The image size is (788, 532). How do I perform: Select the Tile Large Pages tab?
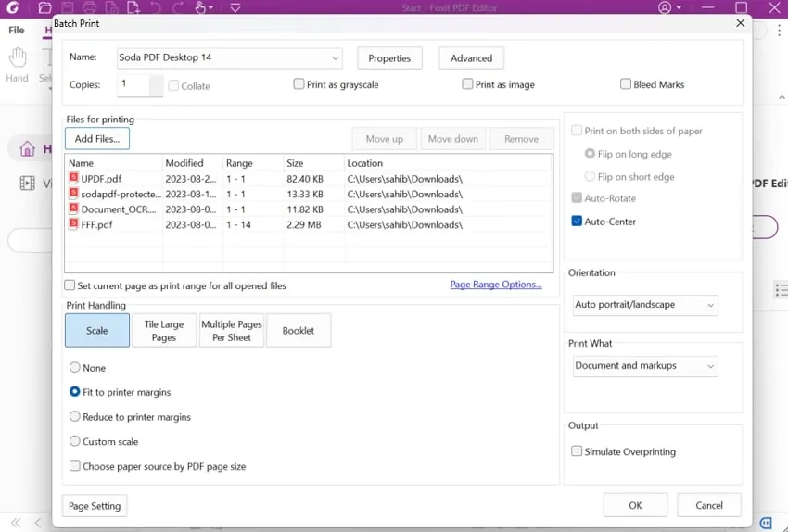click(x=164, y=331)
